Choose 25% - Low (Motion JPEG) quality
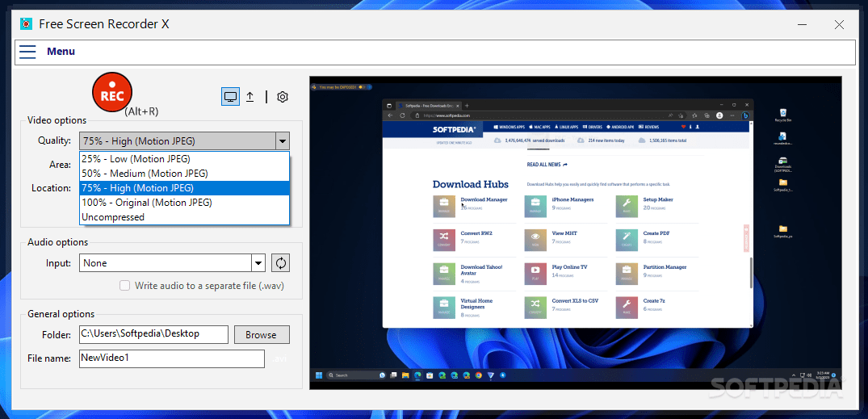Viewport: 868px width, 419px height. [x=184, y=159]
